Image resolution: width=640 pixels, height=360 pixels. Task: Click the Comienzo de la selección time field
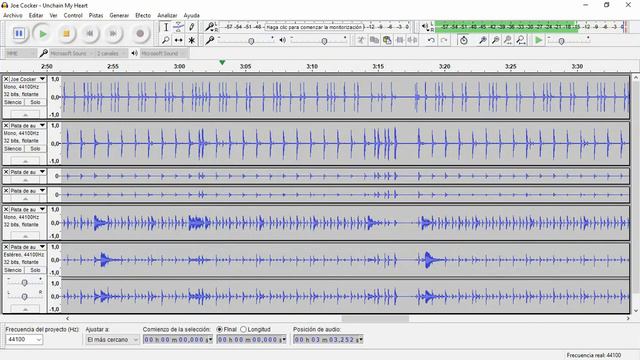(178, 340)
